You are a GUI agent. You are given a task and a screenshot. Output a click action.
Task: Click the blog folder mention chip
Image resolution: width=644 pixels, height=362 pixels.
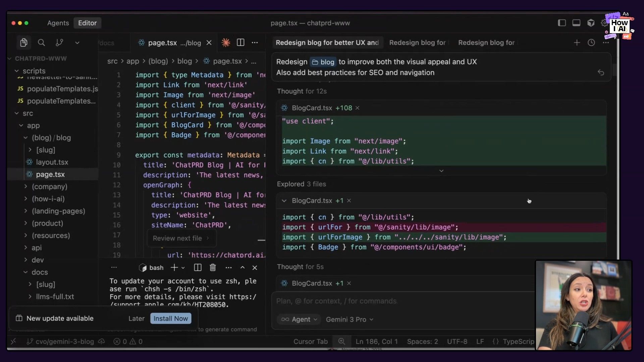click(323, 62)
